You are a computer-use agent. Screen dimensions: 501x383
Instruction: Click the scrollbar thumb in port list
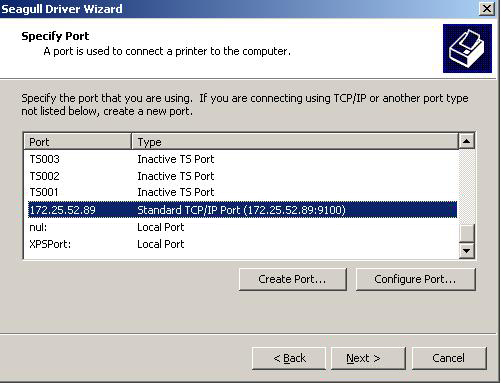click(x=466, y=233)
